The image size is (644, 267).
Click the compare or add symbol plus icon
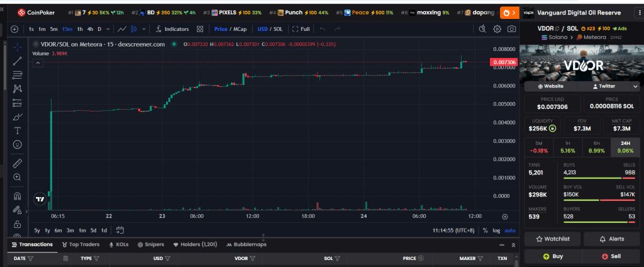tap(15, 29)
